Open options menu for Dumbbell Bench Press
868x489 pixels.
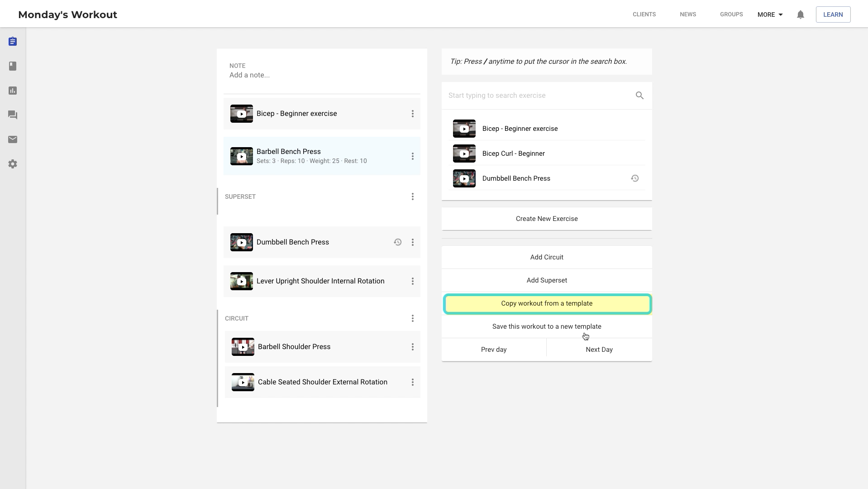click(x=412, y=242)
